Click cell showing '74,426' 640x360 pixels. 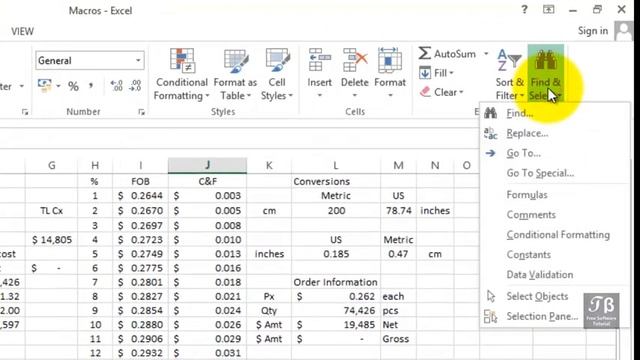(336, 311)
